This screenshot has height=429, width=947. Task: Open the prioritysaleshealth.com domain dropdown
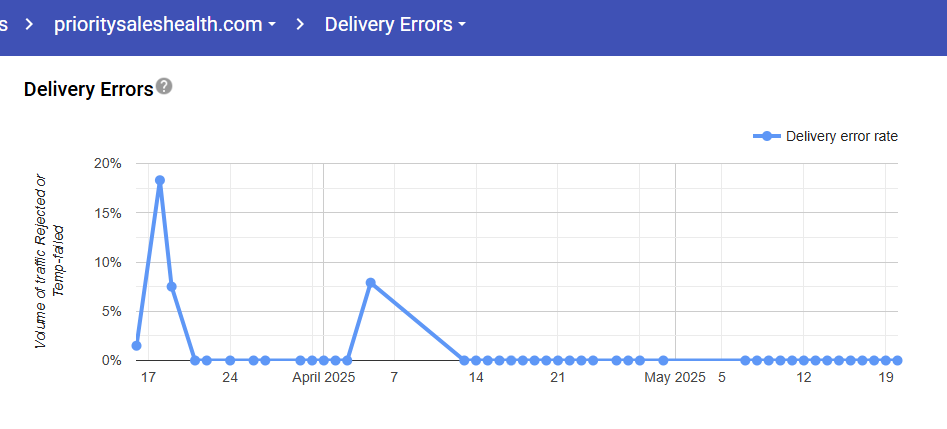click(x=164, y=24)
